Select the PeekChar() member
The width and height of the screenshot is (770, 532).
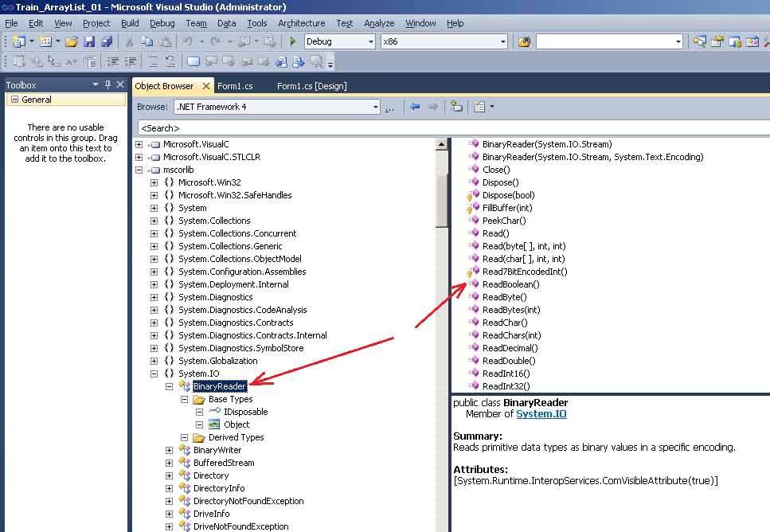[x=504, y=221]
